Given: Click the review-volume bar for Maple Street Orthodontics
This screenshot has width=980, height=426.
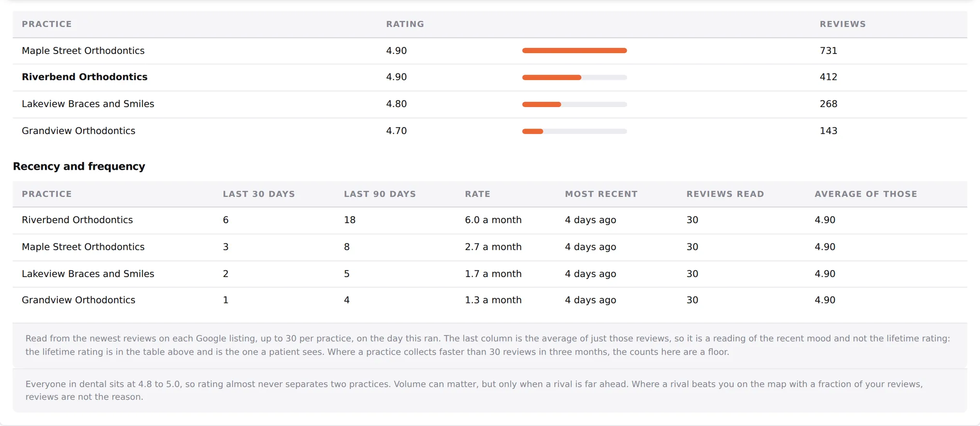Looking at the screenshot, I should (574, 51).
